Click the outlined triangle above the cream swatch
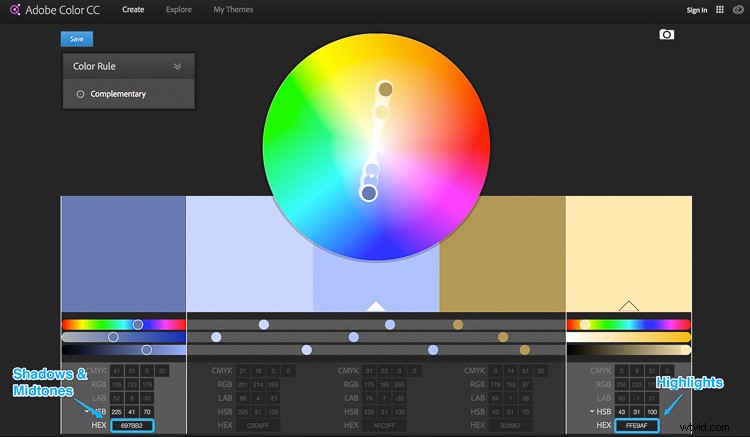This screenshot has width=750, height=437. click(628, 305)
